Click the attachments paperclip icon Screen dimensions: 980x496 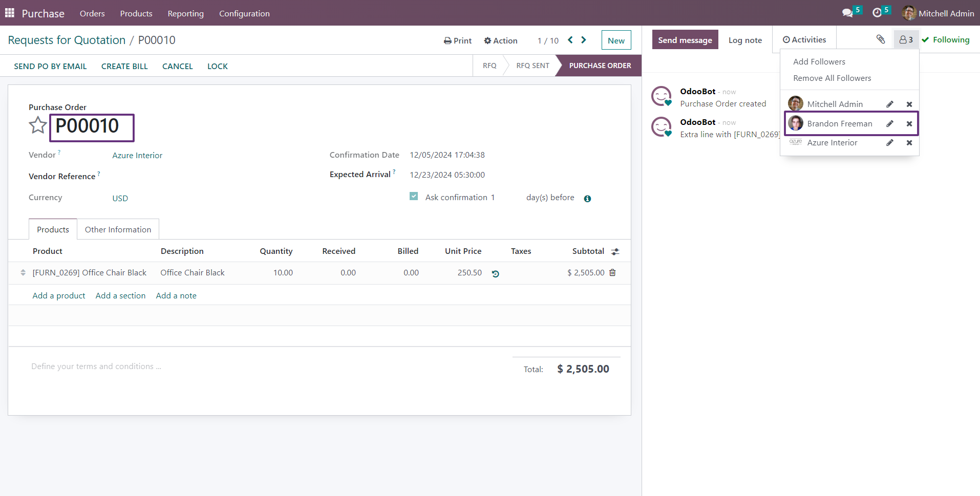pyautogui.click(x=881, y=39)
